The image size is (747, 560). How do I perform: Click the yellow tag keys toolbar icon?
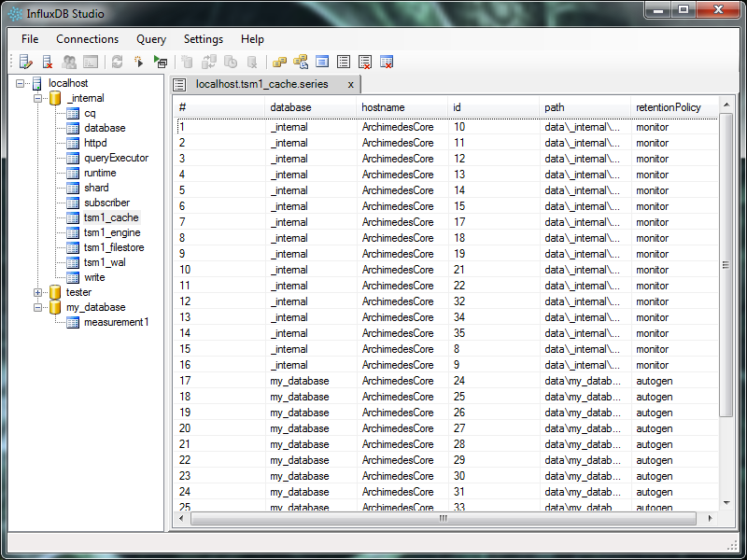pyautogui.click(x=279, y=62)
